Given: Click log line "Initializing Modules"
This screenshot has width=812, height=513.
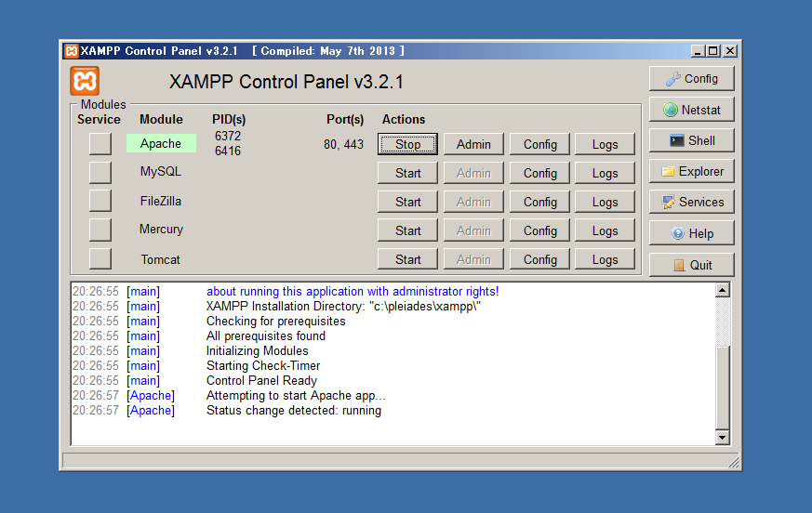Looking at the screenshot, I should pos(258,350).
